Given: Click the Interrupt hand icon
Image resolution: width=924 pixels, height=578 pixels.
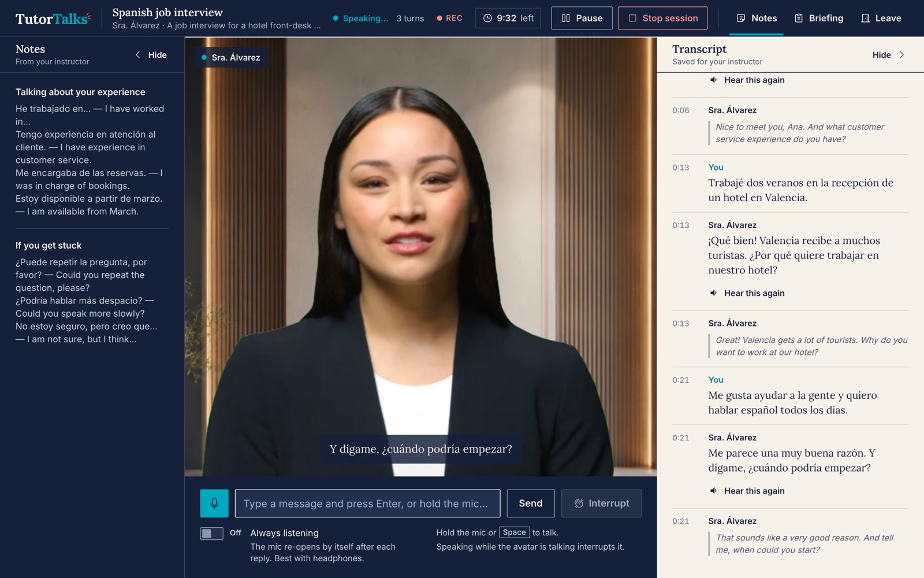Looking at the screenshot, I should click(x=579, y=503).
